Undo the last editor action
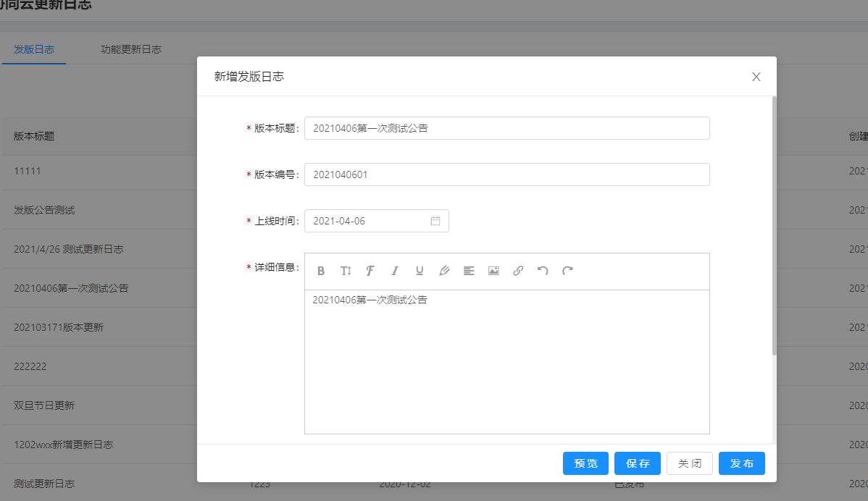Image resolution: width=868 pixels, height=501 pixels. pos(543,270)
